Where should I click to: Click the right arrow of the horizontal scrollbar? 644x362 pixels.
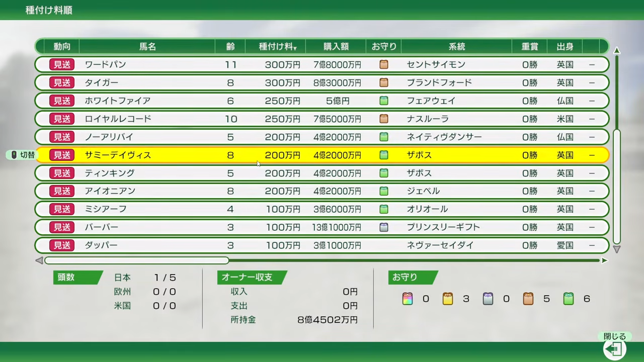604,260
